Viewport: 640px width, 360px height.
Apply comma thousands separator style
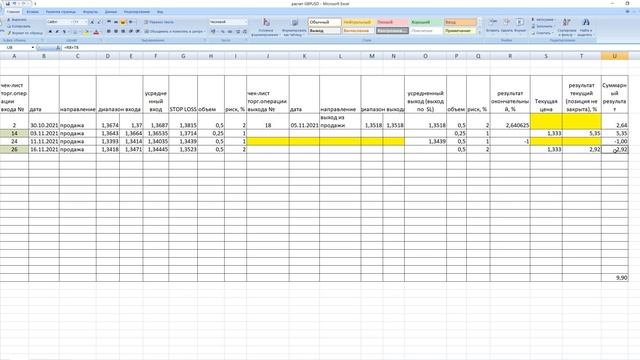[x=229, y=31]
